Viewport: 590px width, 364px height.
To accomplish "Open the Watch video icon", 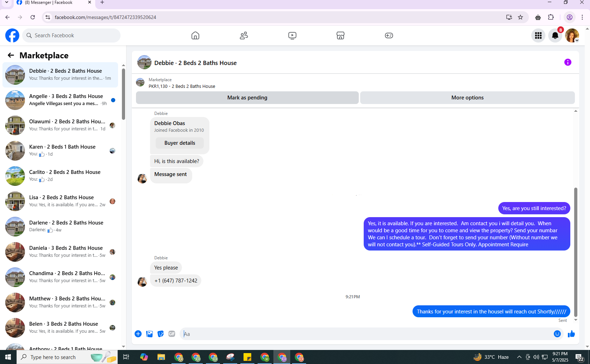I will [292, 35].
